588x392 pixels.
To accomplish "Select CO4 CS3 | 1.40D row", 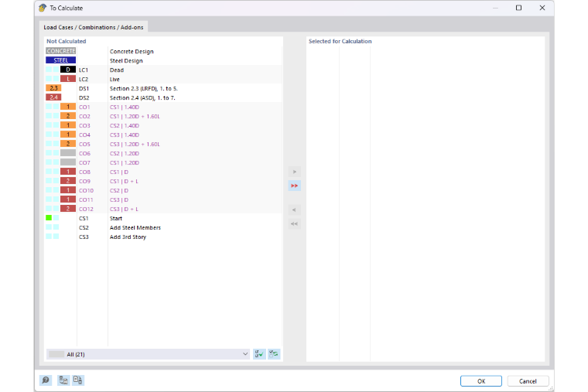I will 163,135.
